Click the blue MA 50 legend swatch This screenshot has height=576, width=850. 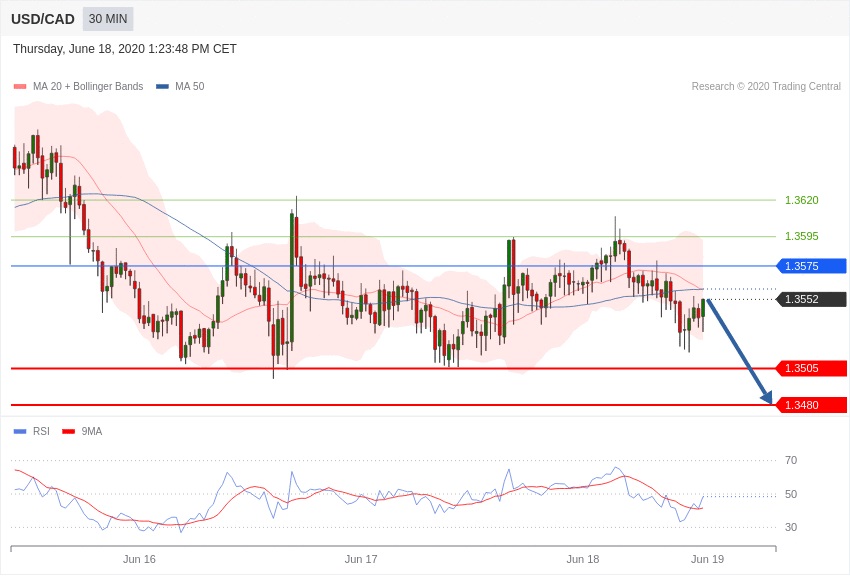pos(162,86)
